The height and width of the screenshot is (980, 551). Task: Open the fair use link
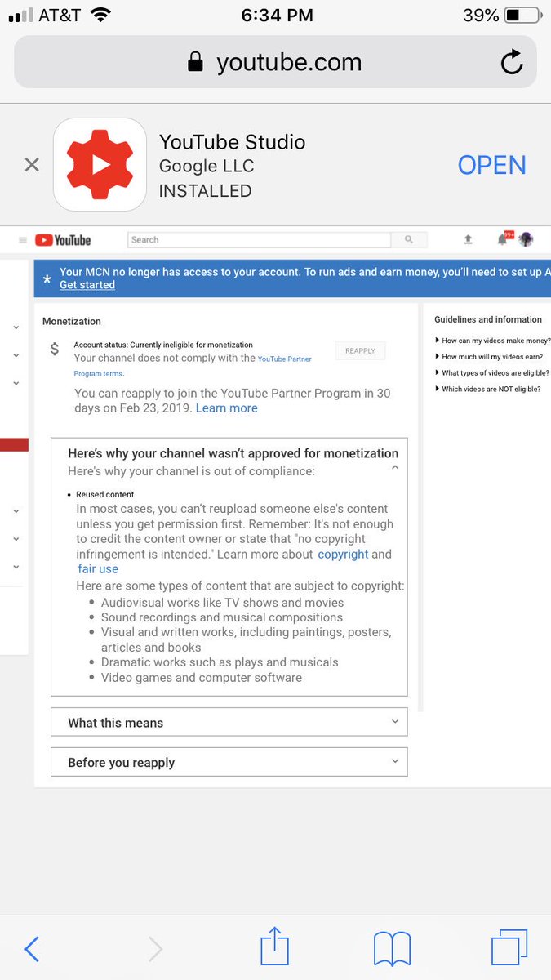pyautogui.click(x=98, y=569)
